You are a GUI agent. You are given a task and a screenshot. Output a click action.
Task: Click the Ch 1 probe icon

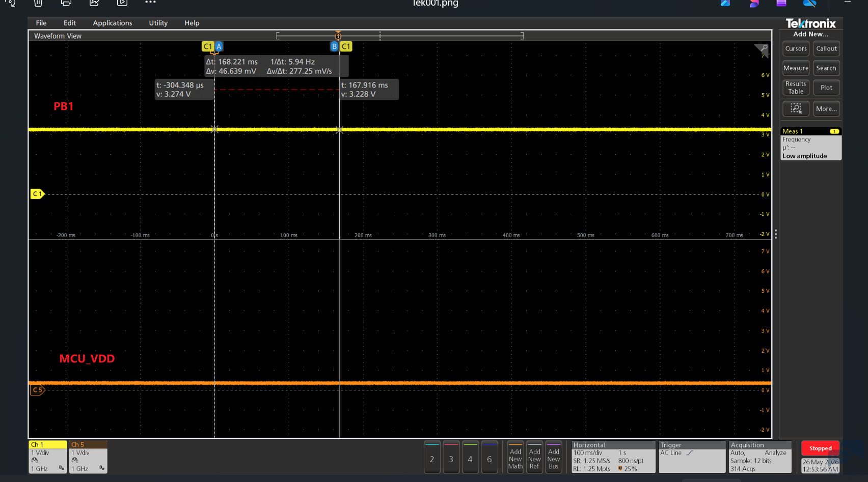pyautogui.click(x=35, y=460)
